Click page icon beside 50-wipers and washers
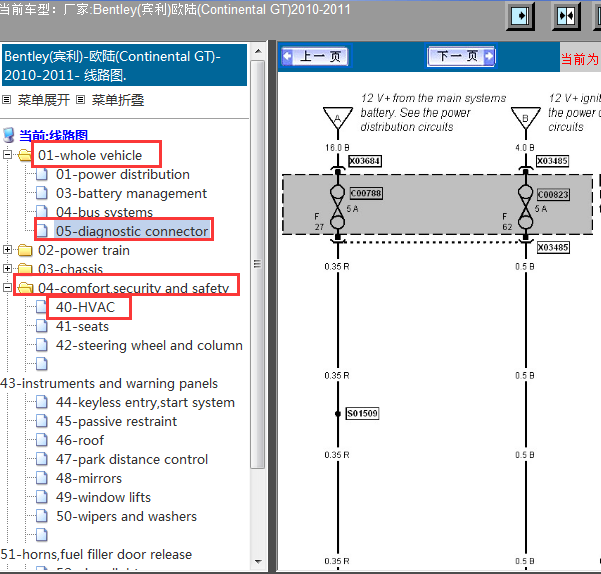 click(x=42, y=516)
